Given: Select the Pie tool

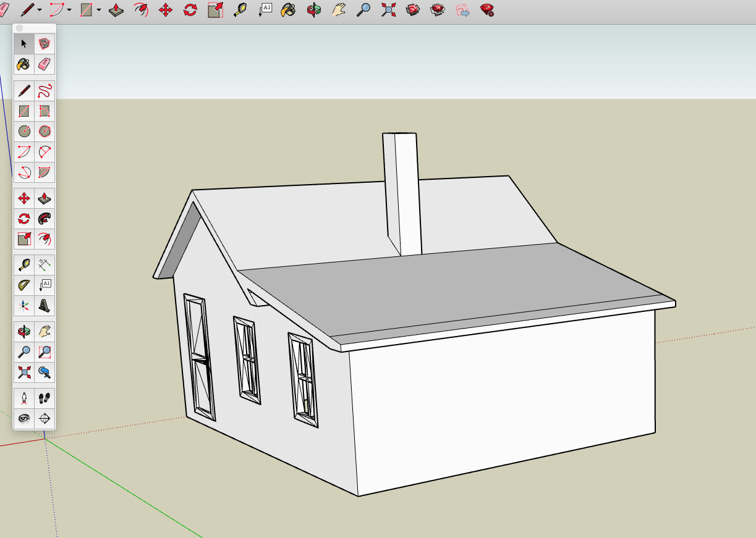Looking at the screenshot, I should [45, 172].
